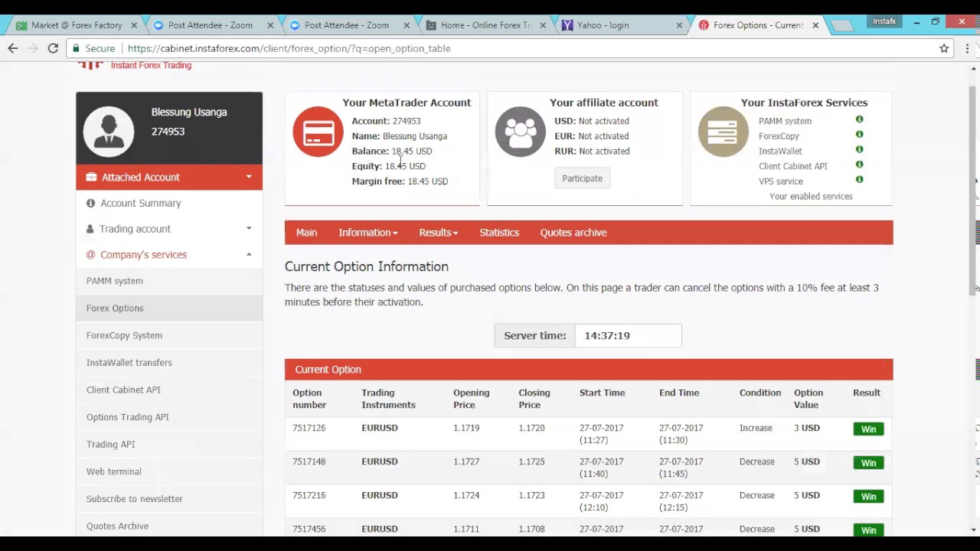Screen dimensions: 980x551
Task: Switch to Market @ Forex Factory tab
Action: pos(77,25)
